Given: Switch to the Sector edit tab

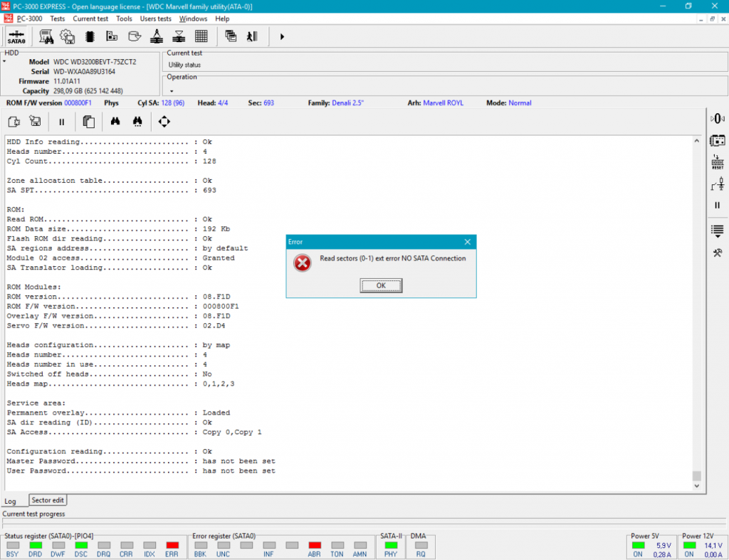Looking at the screenshot, I should pyautogui.click(x=48, y=500).
